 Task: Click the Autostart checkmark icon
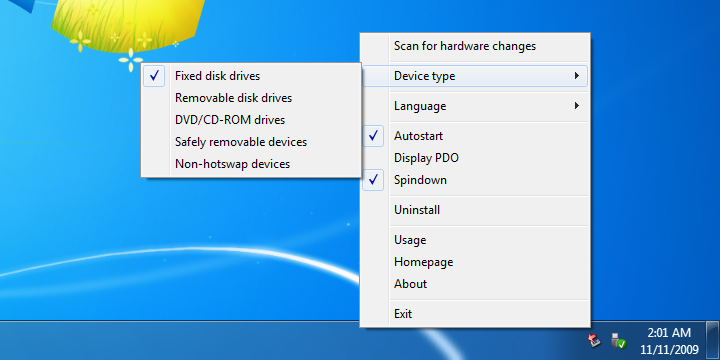click(x=373, y=136)
